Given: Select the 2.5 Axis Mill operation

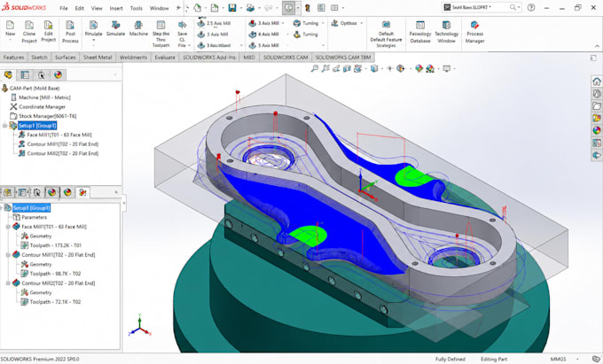Looking at the screenshot, I should coord(215,23).
